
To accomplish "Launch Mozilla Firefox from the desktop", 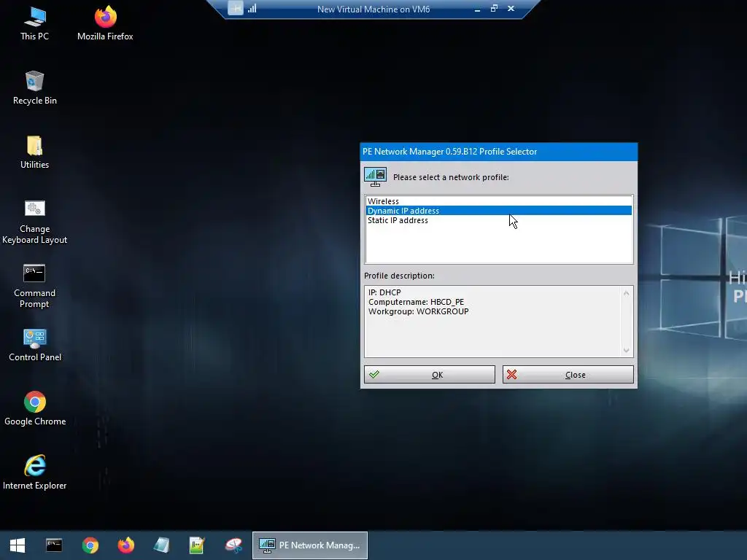I will 105,24.
